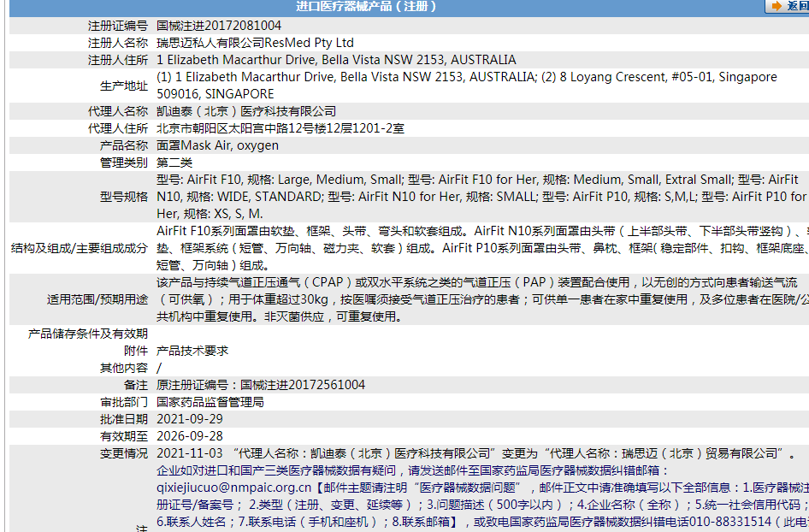Click the 结构及组成/主要组成成分 row label

(x=80, y=248)
